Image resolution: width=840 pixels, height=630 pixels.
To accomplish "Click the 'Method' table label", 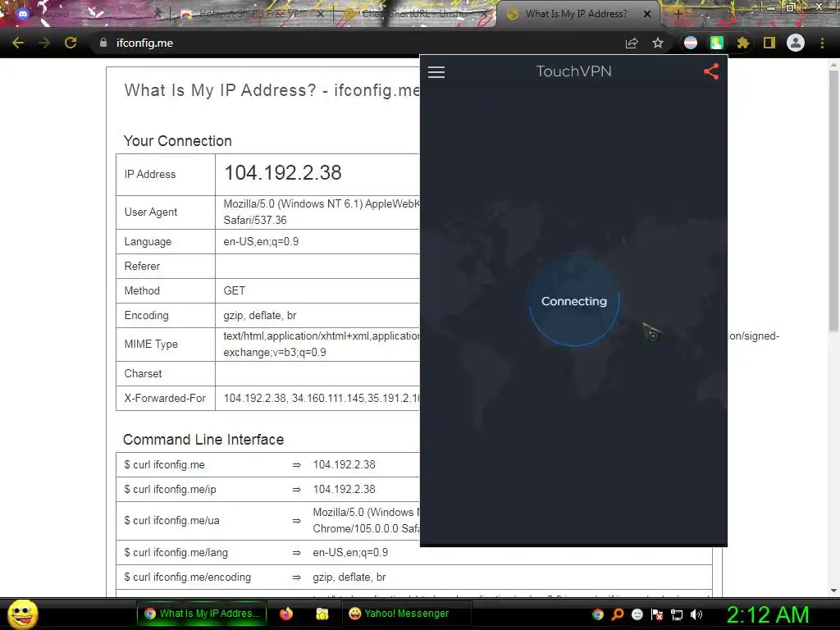I will coord(142,291).
